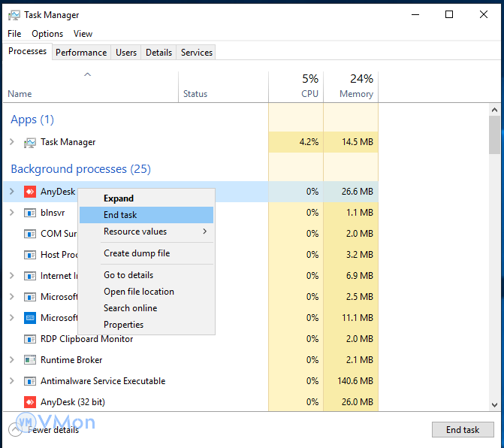
Task: Switch to the Performance tab
Action: pos(81,53)
